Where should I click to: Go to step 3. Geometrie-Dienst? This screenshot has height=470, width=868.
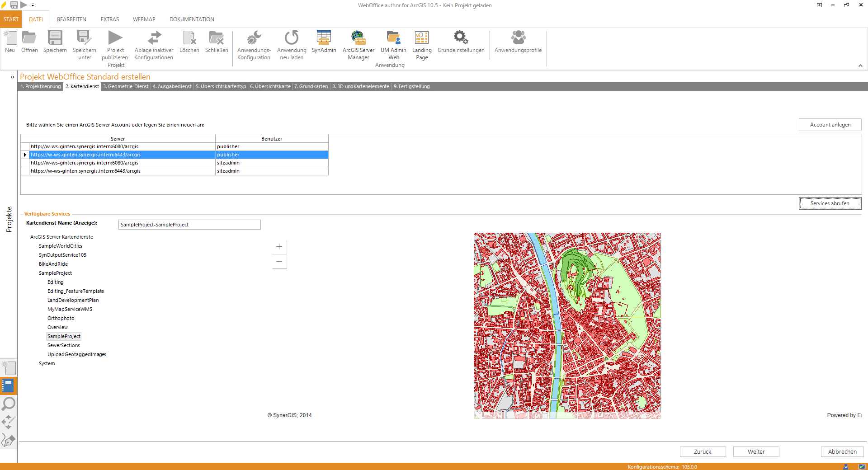(x=126, y=86)
